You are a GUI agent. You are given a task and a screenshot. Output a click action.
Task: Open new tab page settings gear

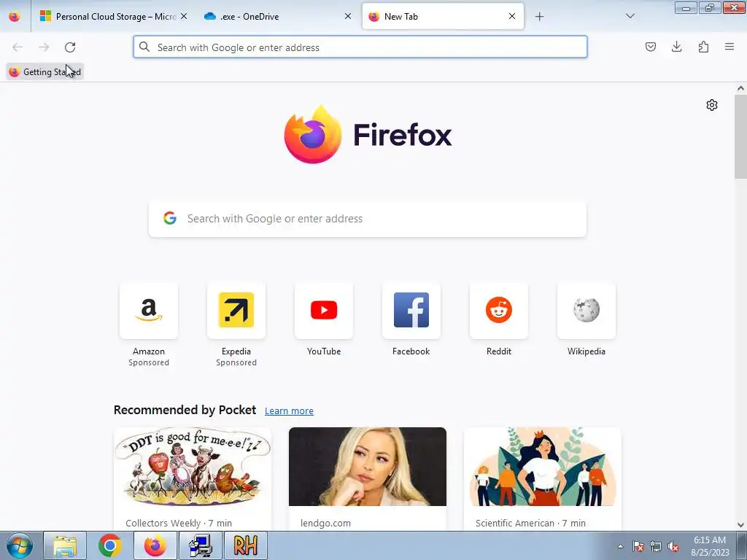712,105
